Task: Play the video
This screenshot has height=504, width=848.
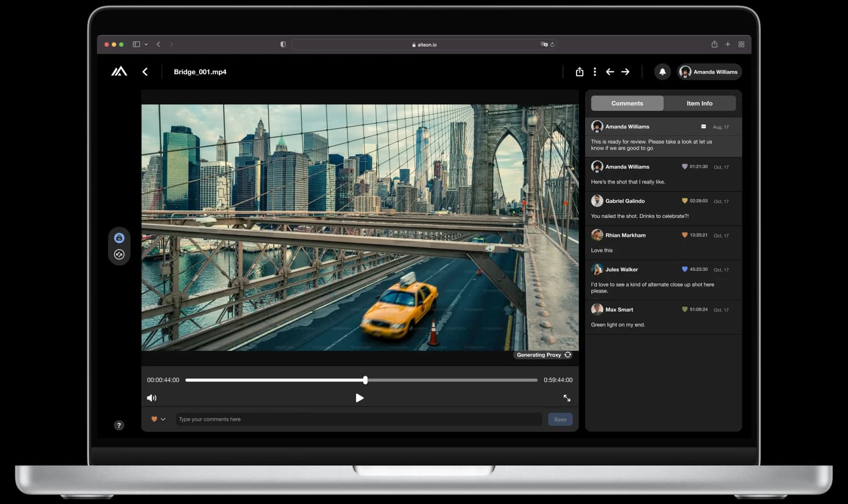Action: pyautogui.click(x=359, y=398)
